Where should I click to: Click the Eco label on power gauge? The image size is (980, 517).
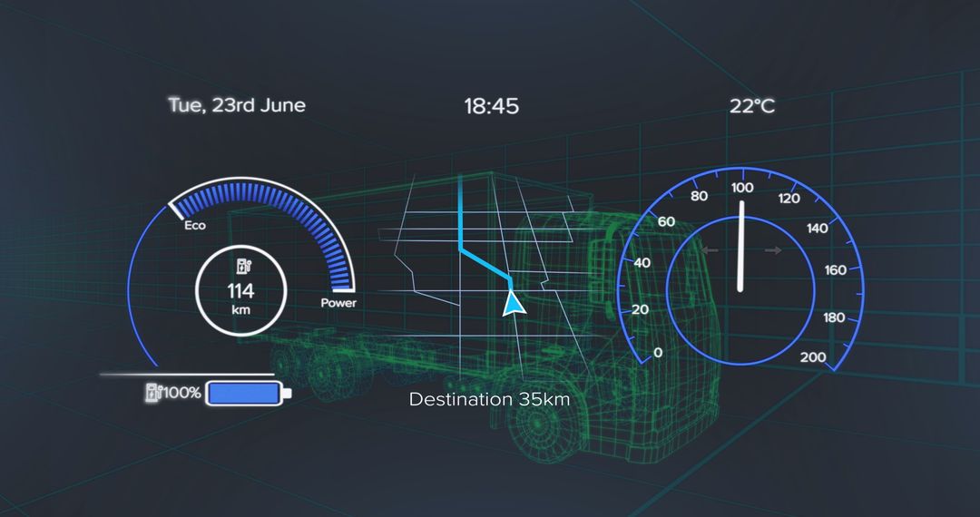pos(194,226)
